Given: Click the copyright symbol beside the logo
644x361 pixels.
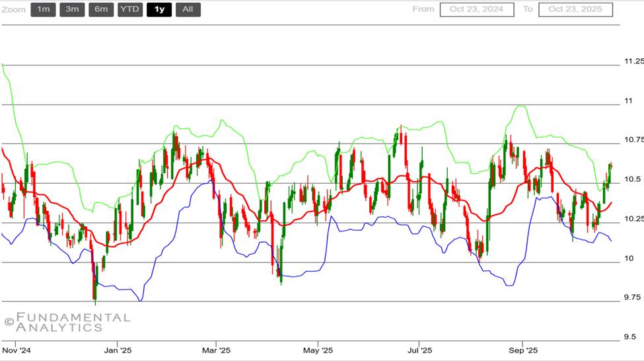Looking at the screenshot, I should [9, 322].
